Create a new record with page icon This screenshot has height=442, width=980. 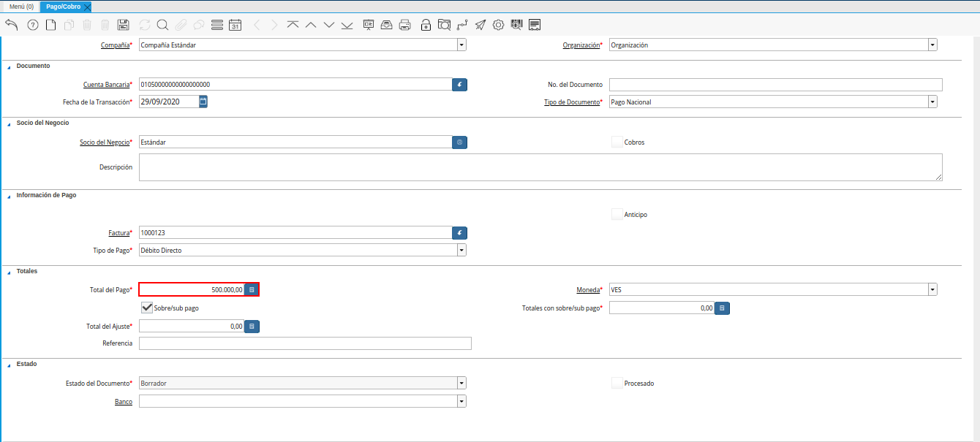coord(50,25)
